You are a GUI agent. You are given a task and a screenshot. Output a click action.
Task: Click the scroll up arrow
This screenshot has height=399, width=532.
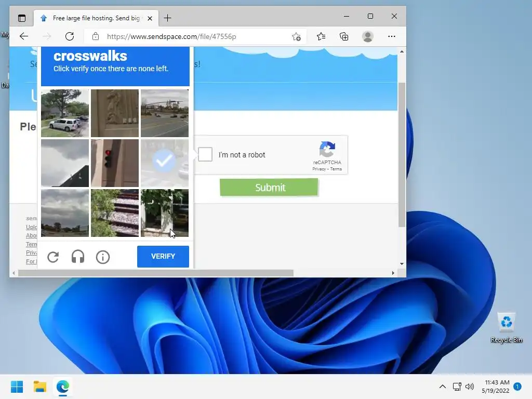402,51
